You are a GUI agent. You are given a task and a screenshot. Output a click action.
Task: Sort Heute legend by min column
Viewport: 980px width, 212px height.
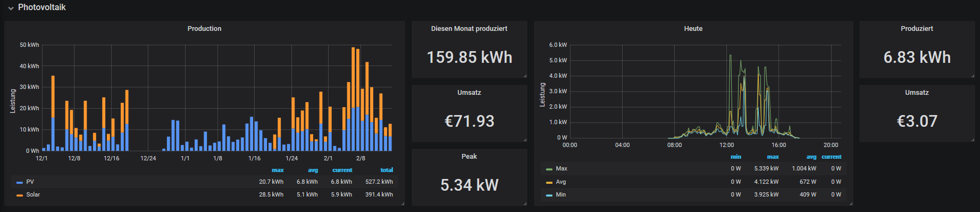click(x=736, y=157)
